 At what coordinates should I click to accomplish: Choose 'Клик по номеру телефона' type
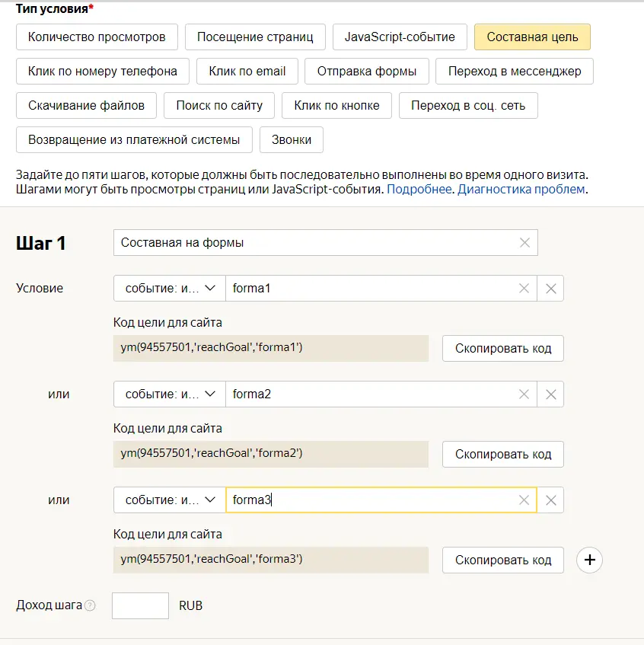103,71
